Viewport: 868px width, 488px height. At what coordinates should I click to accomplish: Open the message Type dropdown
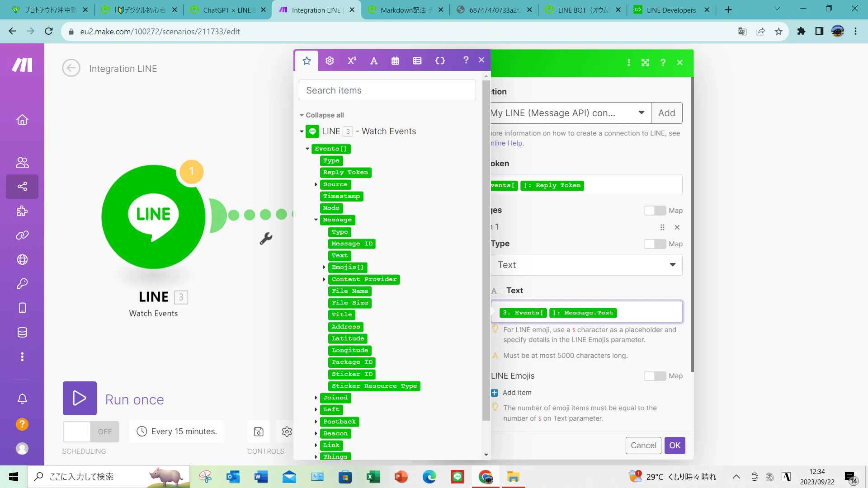tap(586, 265)
